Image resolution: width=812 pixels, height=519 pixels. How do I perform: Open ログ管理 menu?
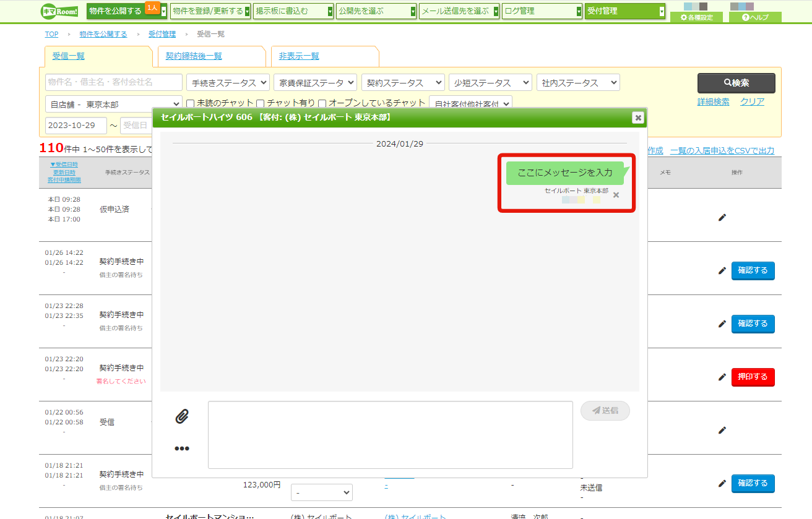[x=542, y=11]
